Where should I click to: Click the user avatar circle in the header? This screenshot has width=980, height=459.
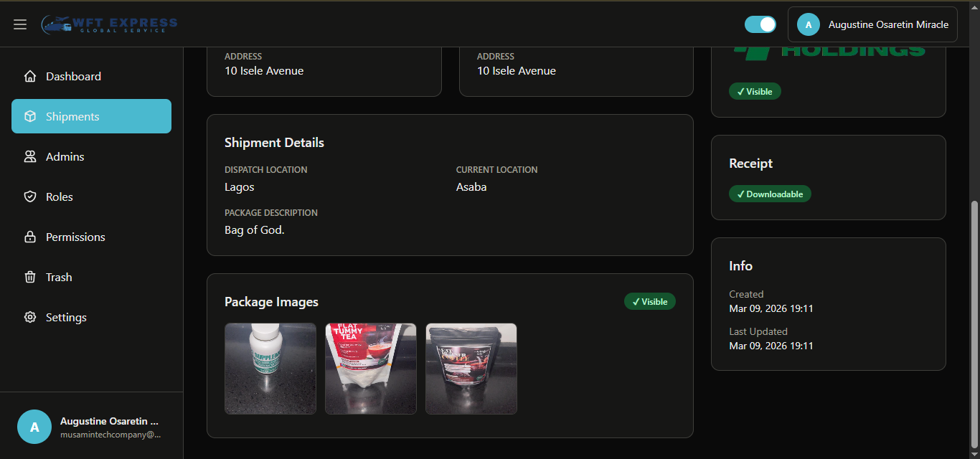pyautogui.click(x=808, y=24)
